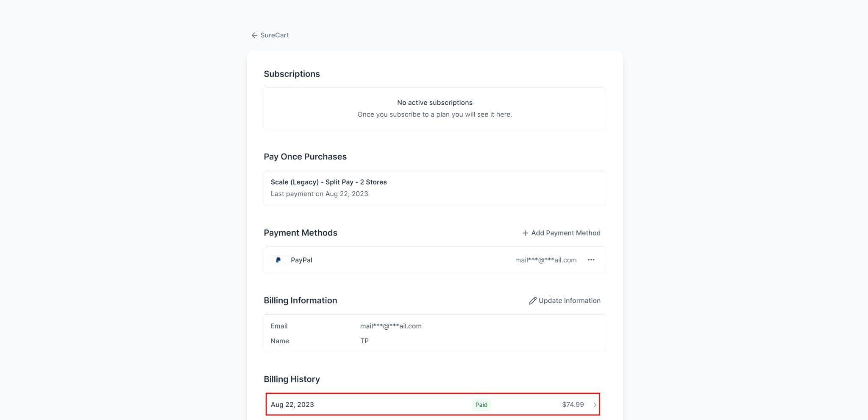Click the PayPal logo icon
Viewport: 868px width, 420px height.
[278, 260]
